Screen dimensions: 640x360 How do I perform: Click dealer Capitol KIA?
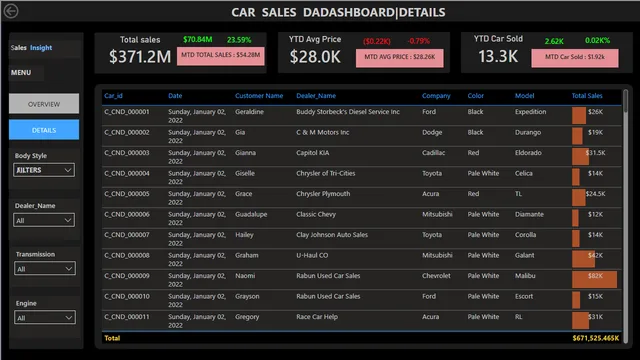click(313, 153)
